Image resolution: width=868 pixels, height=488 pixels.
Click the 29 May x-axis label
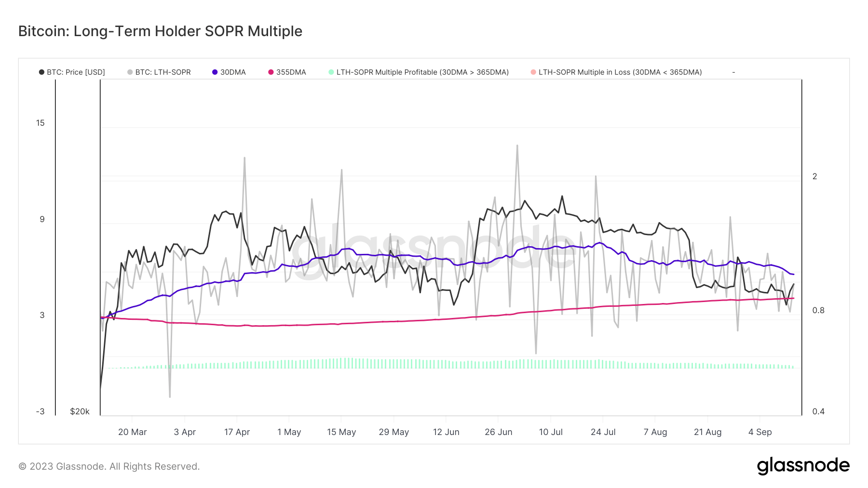click(x=393, y=432)
